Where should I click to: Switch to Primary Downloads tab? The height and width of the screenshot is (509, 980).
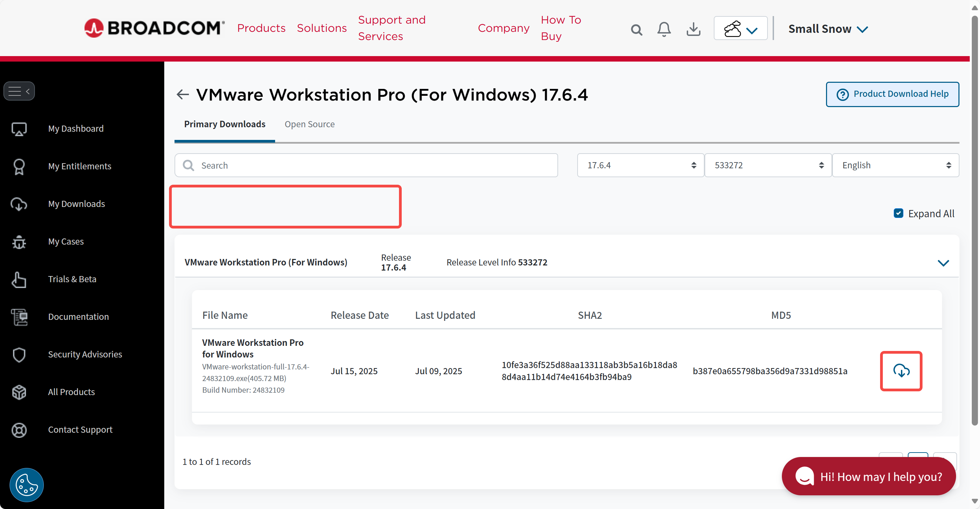point(224,125)
